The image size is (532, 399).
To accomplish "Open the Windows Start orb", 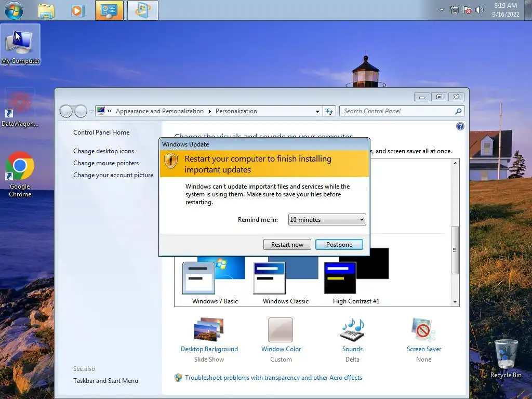I will click(14, 10).
